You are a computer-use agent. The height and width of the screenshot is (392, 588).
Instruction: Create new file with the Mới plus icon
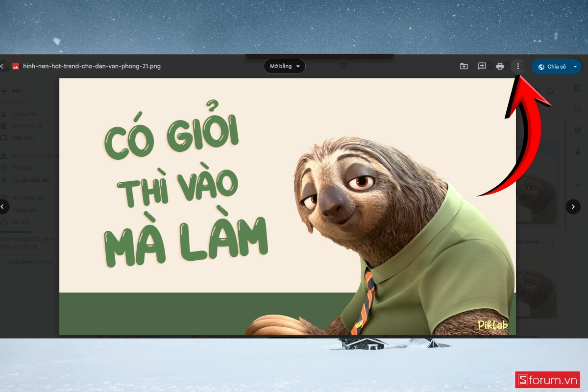(15, 91)
